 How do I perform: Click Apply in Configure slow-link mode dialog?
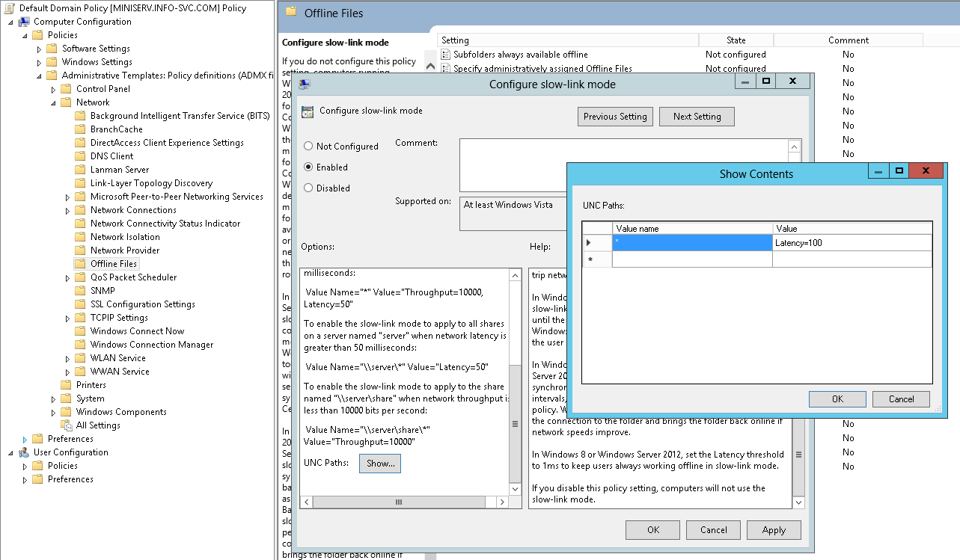(774, 530)
